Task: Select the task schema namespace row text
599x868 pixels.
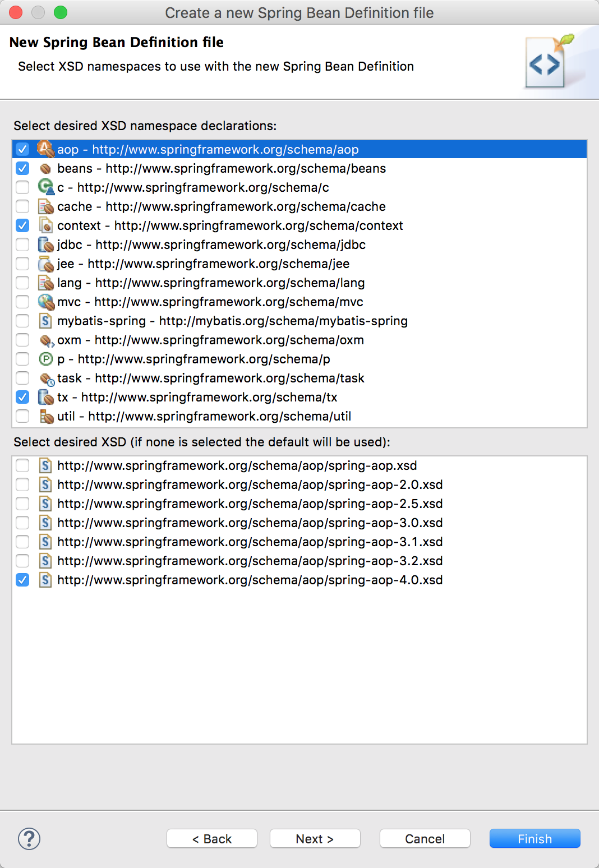Action: (x=211, y=378)
